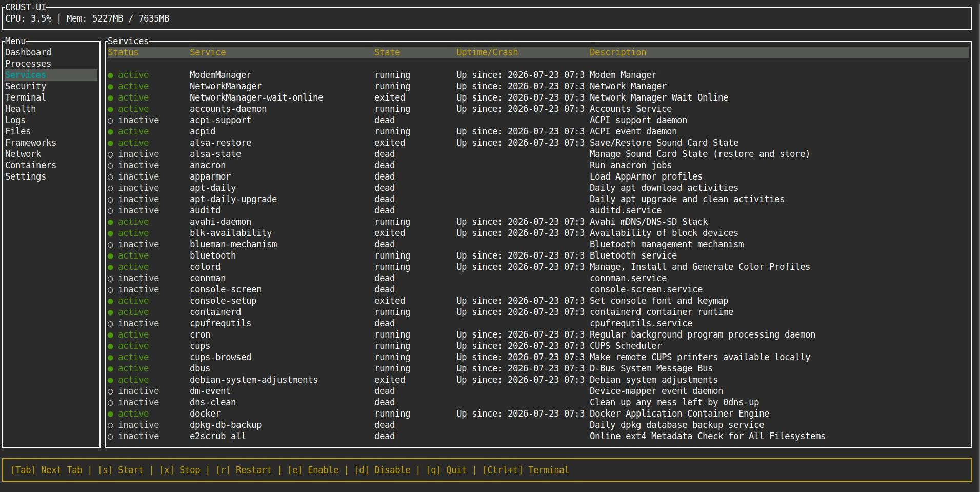This screenshot has width=980, height=492.
Task: Click the Description column header
Action: click(x=618, y=52)
